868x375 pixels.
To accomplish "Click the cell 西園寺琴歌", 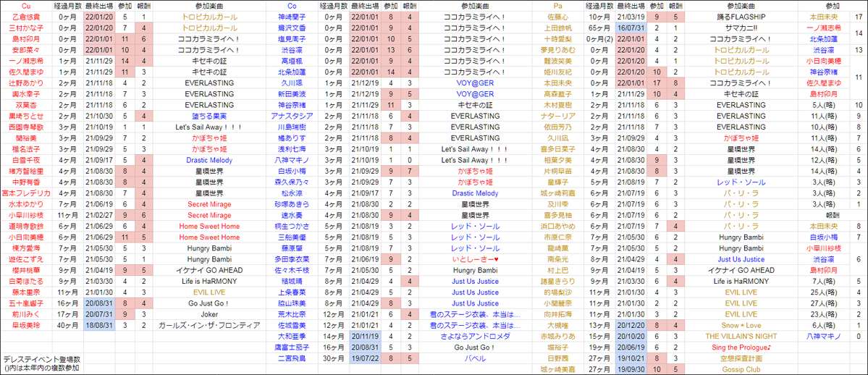I will (26, 127).
